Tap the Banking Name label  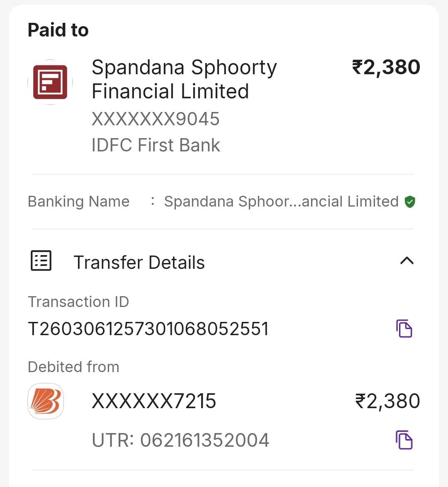[78, 202]
